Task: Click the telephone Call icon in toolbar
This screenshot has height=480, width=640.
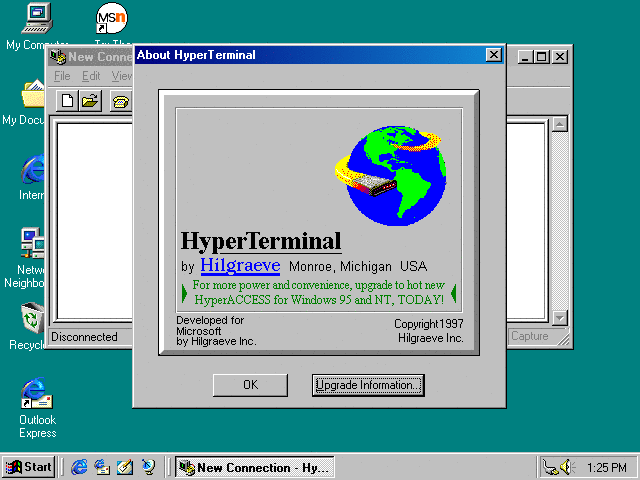Action: point(121,101)
